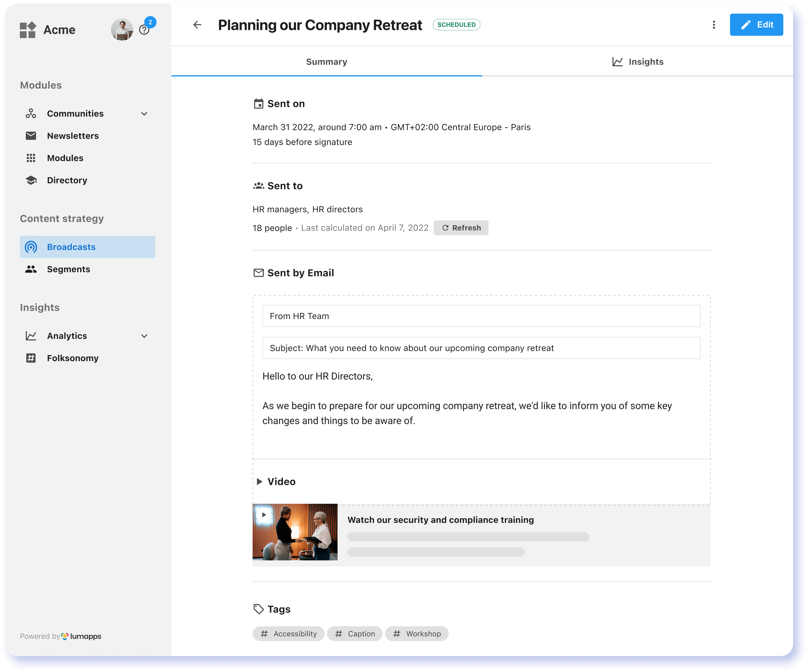Click the Communities icon in the sidebar
This screenshot has height=672, width=808.
coord(31,113)
